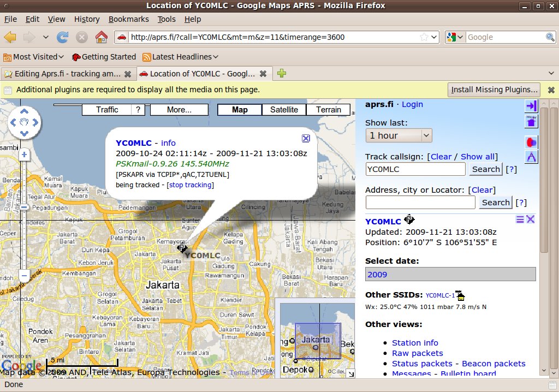Switch map view to Satellite

[x=284, y=110]
